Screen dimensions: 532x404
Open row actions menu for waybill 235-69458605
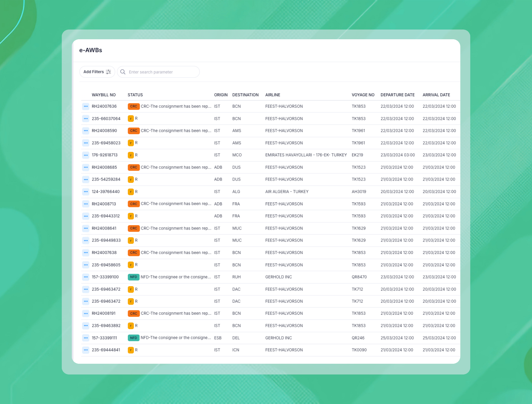86,265
